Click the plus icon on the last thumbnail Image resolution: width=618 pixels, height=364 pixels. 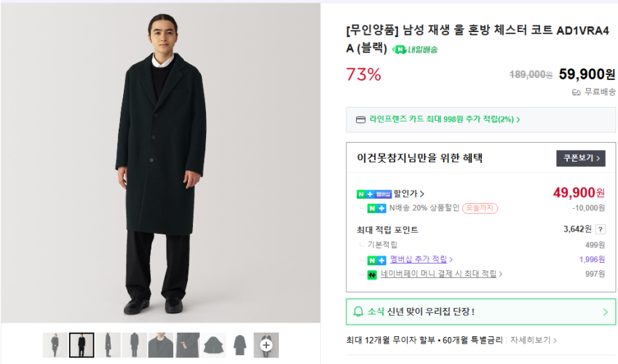[x=266, y=345]
